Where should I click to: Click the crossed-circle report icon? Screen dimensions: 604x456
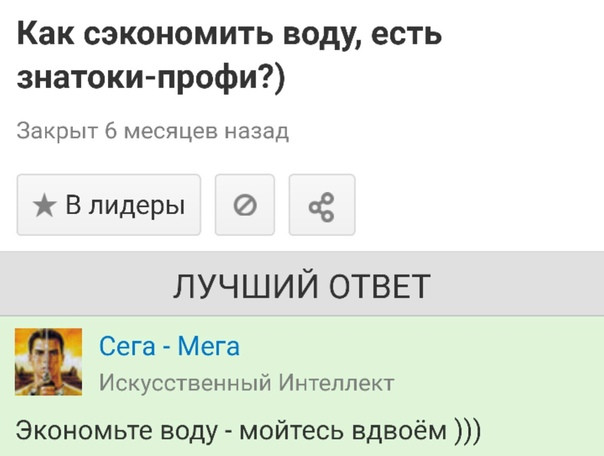point(245,205)
